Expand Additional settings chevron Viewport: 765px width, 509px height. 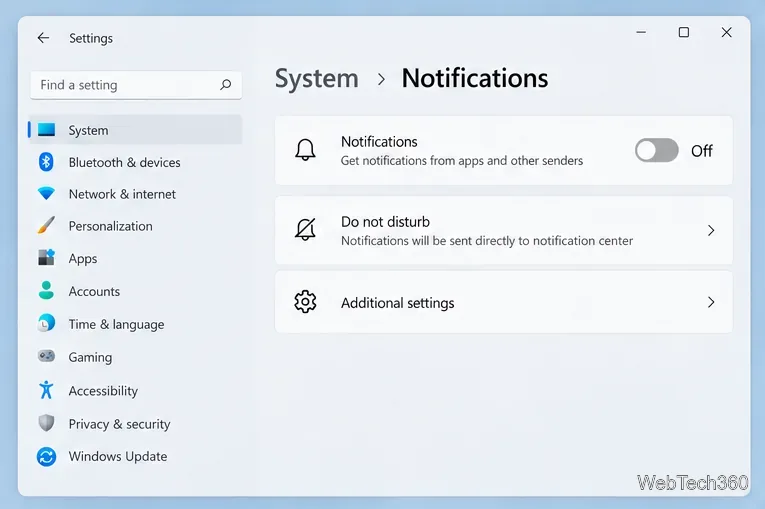711,302
